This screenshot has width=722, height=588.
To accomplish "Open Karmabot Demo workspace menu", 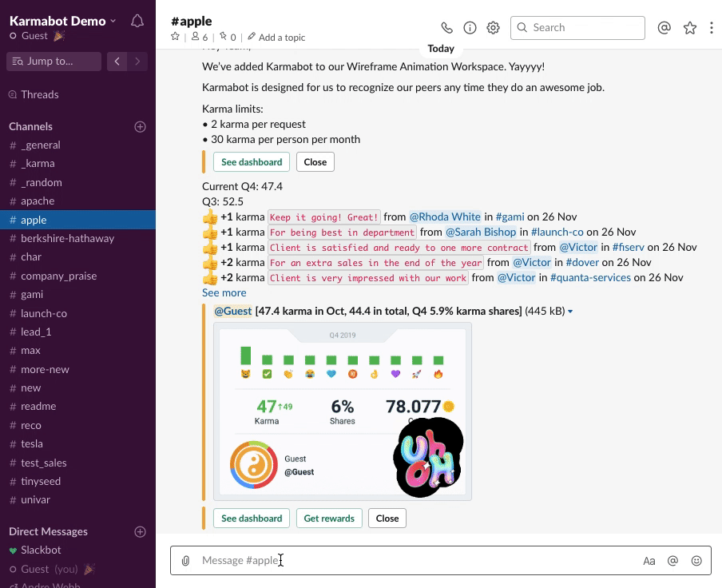I will click(x=62, y=22).
